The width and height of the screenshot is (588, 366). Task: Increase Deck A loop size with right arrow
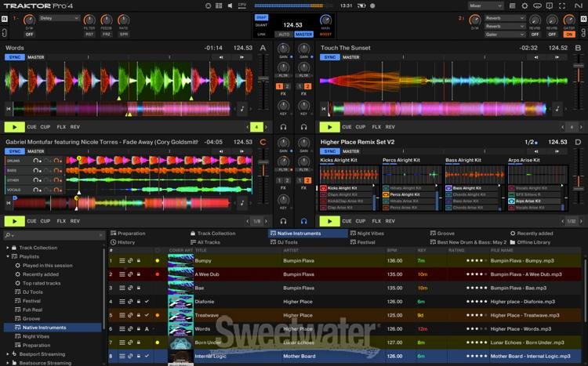coord(267,127)
